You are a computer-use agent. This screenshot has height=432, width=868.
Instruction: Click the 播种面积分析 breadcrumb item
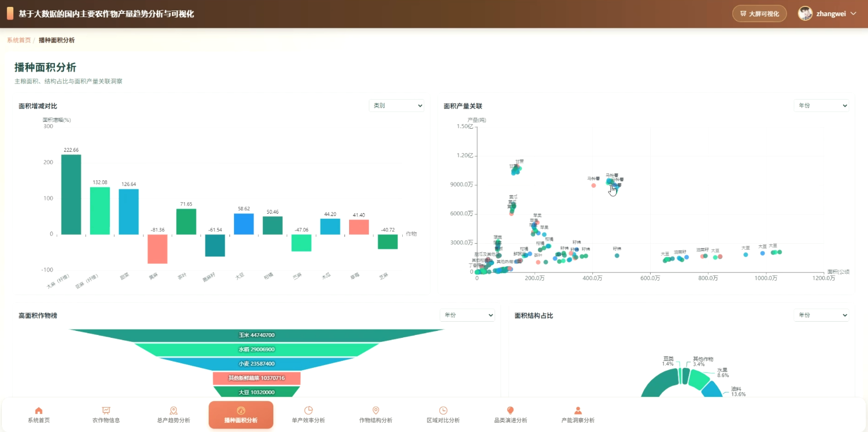(x=57, y=40)
